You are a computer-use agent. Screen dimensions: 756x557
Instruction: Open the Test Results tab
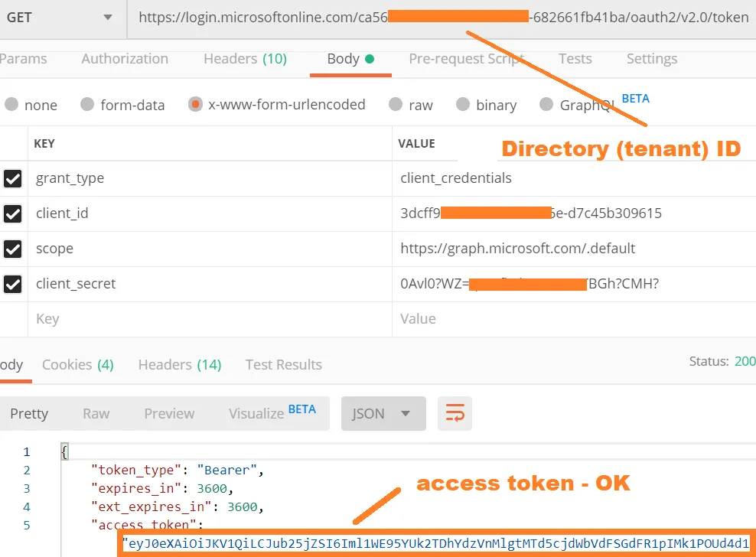283,365
